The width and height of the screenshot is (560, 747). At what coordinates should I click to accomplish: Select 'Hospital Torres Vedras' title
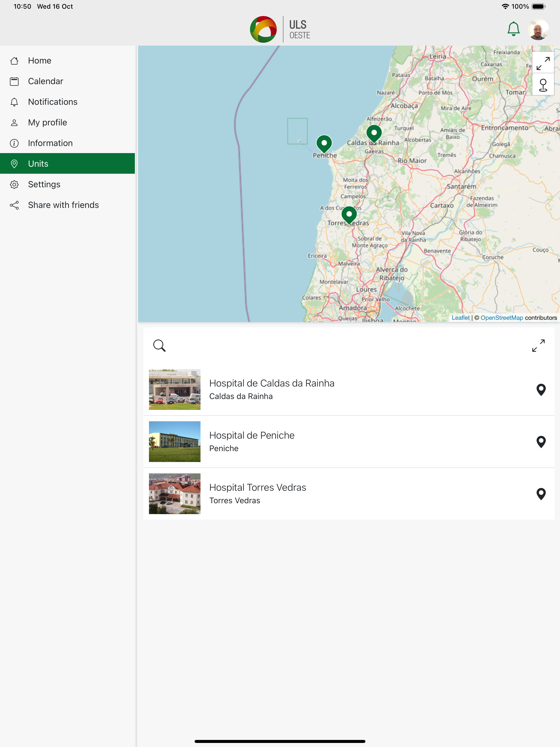257,488
